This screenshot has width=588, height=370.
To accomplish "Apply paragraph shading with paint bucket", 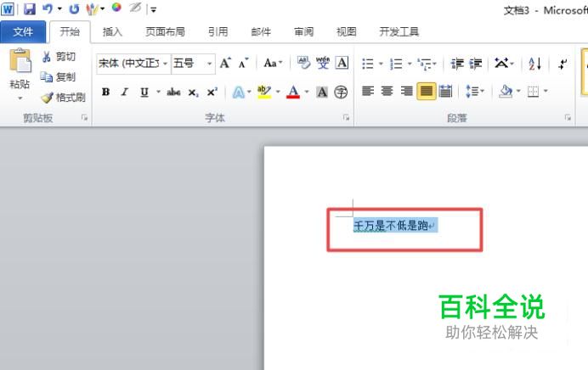I will click(x=506, y=91).
